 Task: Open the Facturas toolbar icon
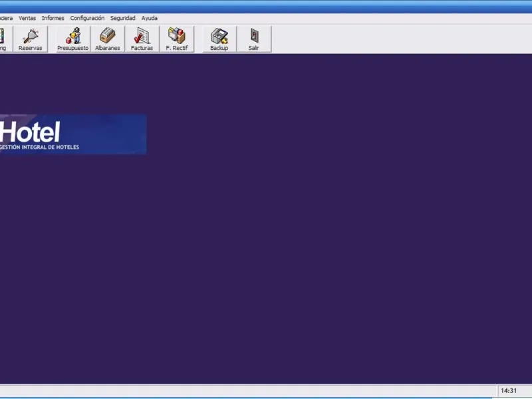[142, 39]
